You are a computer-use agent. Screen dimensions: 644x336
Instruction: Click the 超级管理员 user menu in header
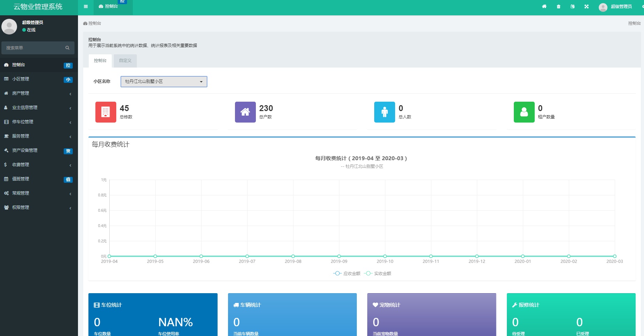(616, 7)
